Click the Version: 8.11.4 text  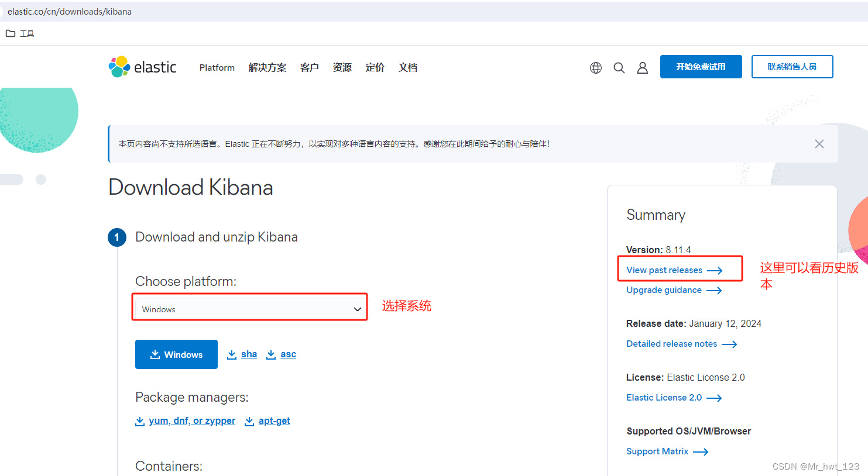click(x=658, y=250)
